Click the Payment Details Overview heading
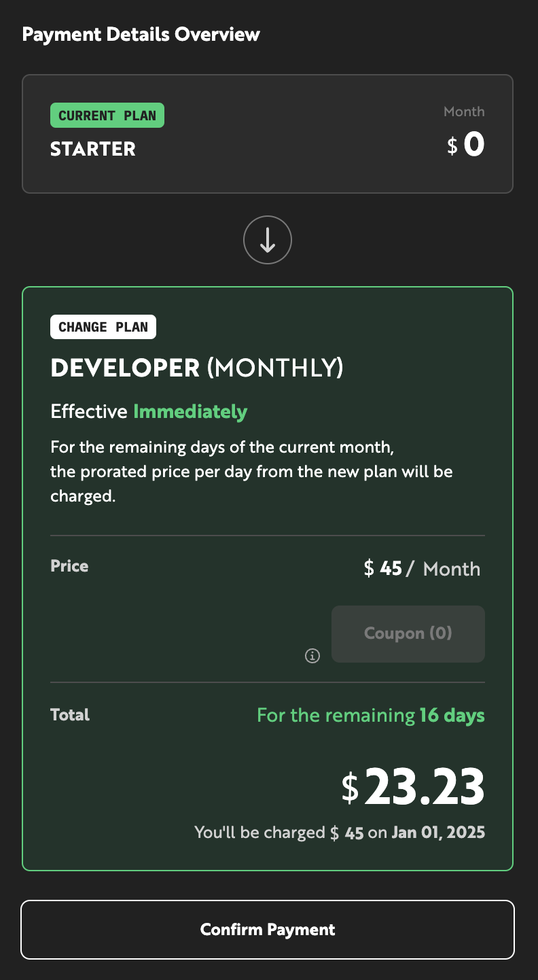 pyautogui.click(x=141, y=34)
